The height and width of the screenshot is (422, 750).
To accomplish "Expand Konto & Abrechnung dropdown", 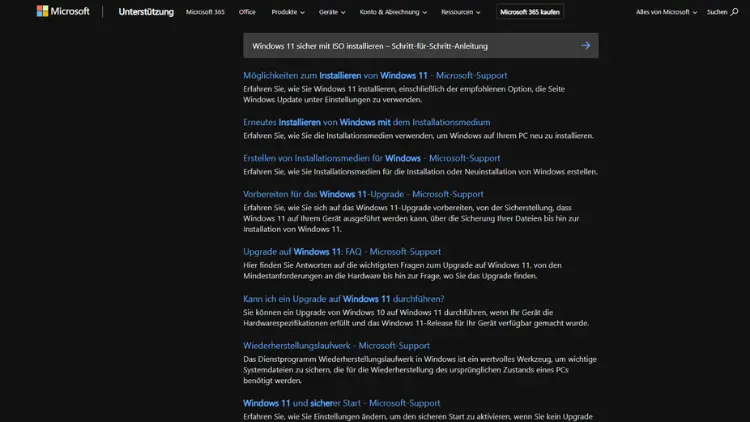I will pos(393,12).
